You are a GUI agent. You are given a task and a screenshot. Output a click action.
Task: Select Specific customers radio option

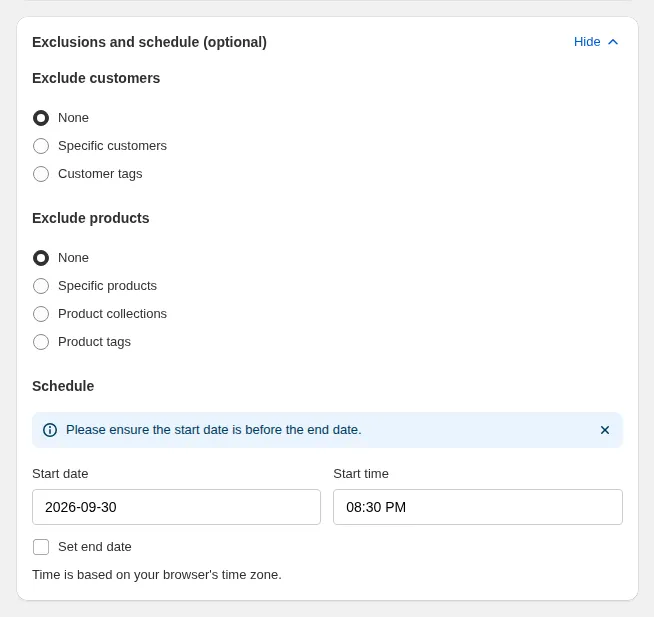[41, 146]
